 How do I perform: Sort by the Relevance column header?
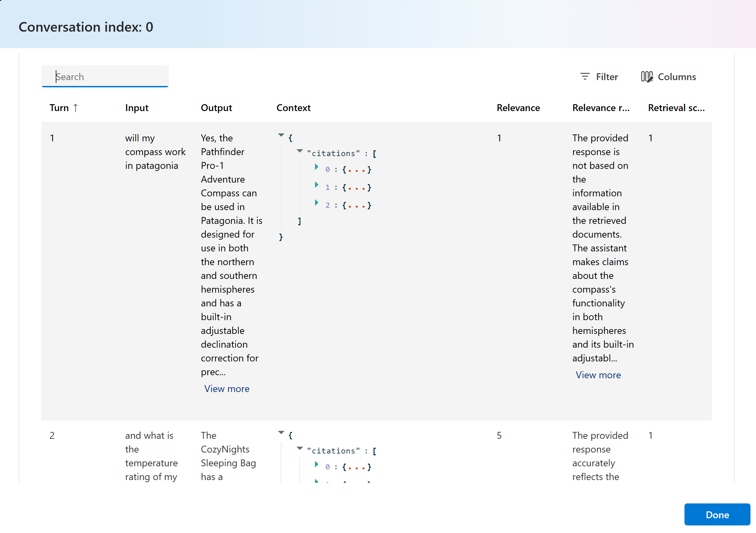pos(518,108)
